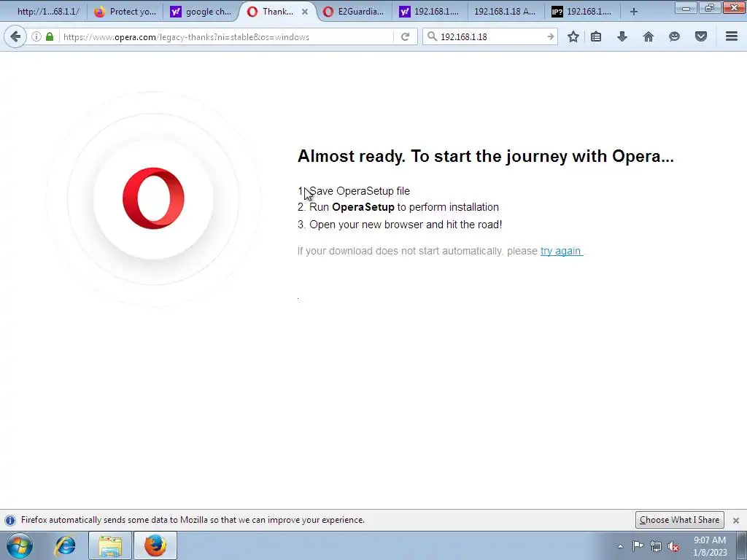This screenshot has width=747, height=560.
Task: Minimize the Firefox window
Action: (686, 7)
